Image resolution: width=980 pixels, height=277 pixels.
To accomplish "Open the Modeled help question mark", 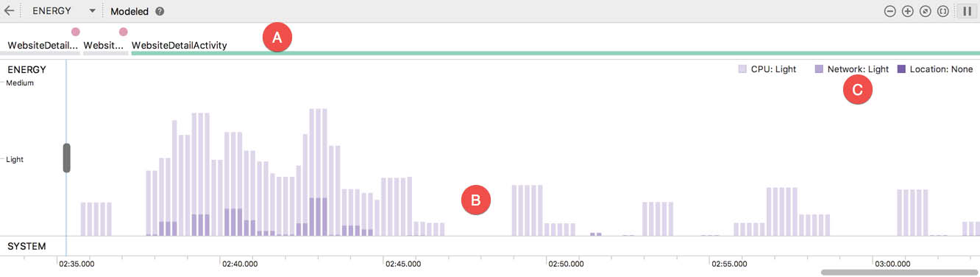I will pos(160,12).
